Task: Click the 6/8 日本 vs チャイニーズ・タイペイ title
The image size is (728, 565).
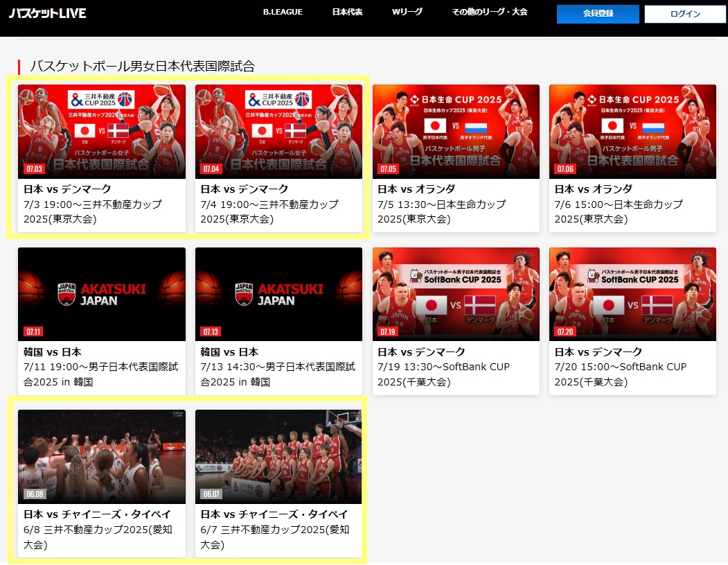Action: [97, 514]
